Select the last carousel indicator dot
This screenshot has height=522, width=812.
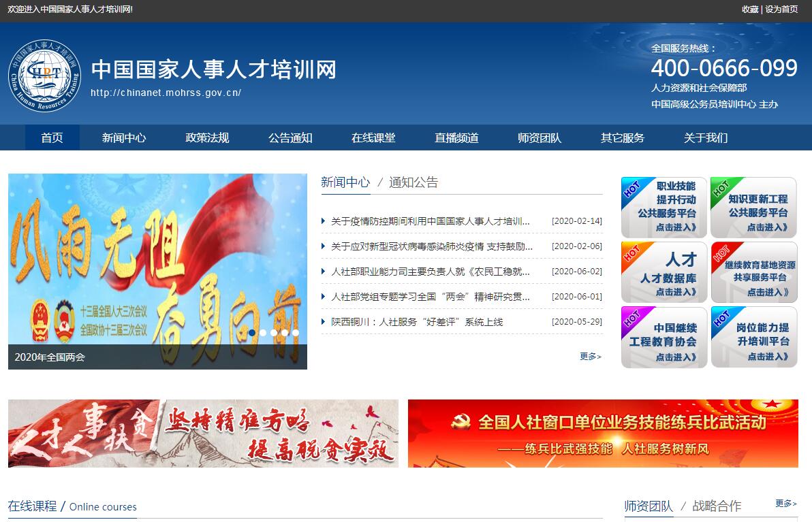(296, 333)
